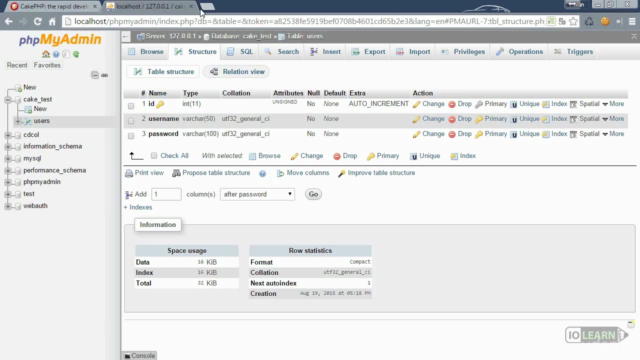The height and width of the screenshot is (360, 640).
Task: Open Relation view
Action: point(237,72)
